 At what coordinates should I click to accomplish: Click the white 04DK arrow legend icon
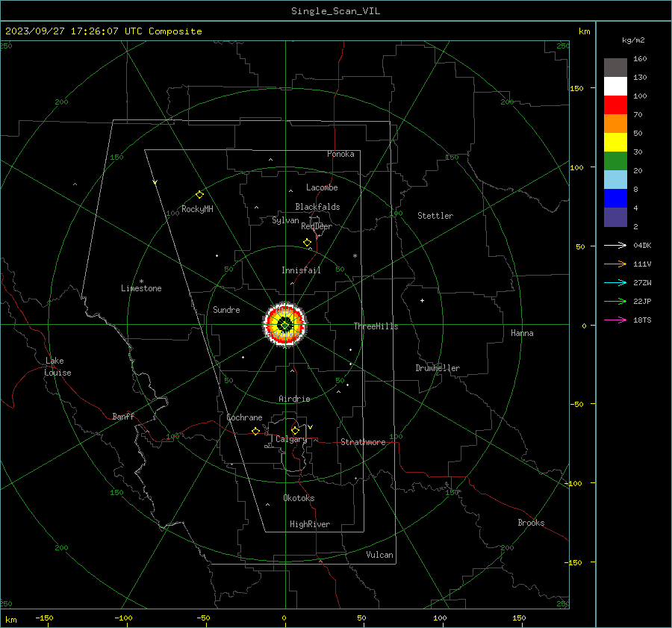point(615,245)
